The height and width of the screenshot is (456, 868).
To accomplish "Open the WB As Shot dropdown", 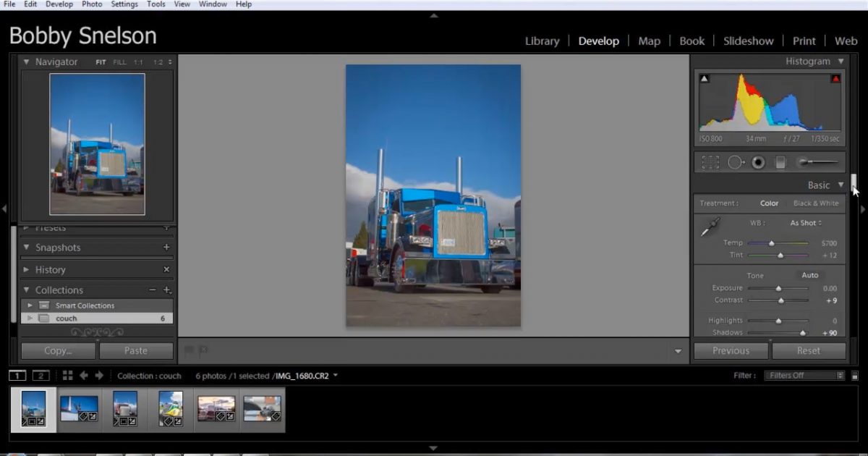I will tap(805, 223).
